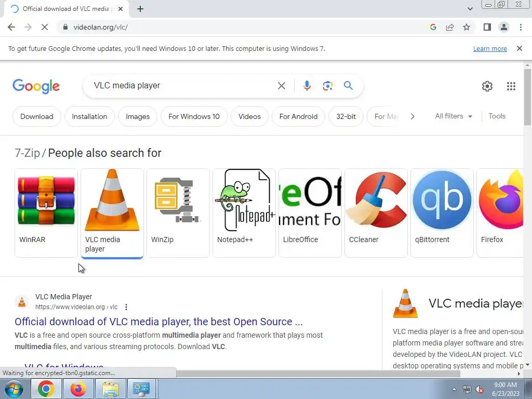Click the address bar URL
This screenshot has height=399, width=532.
tap(100, 27)
